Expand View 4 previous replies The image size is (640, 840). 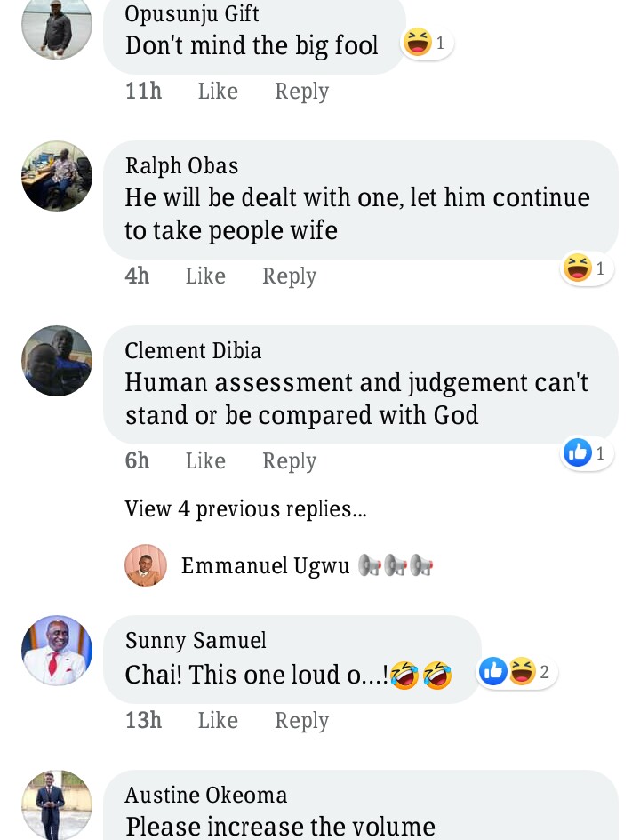click(246, 509)
